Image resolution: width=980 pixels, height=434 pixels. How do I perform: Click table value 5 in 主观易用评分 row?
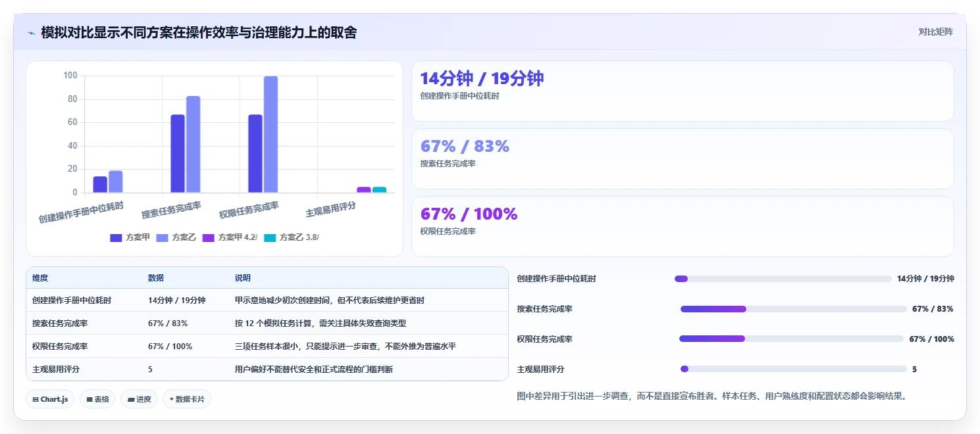coord(150,370)
